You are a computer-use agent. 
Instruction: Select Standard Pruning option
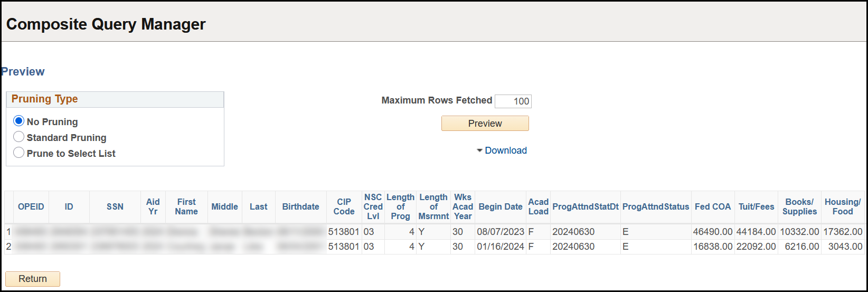tap(19, 137)
